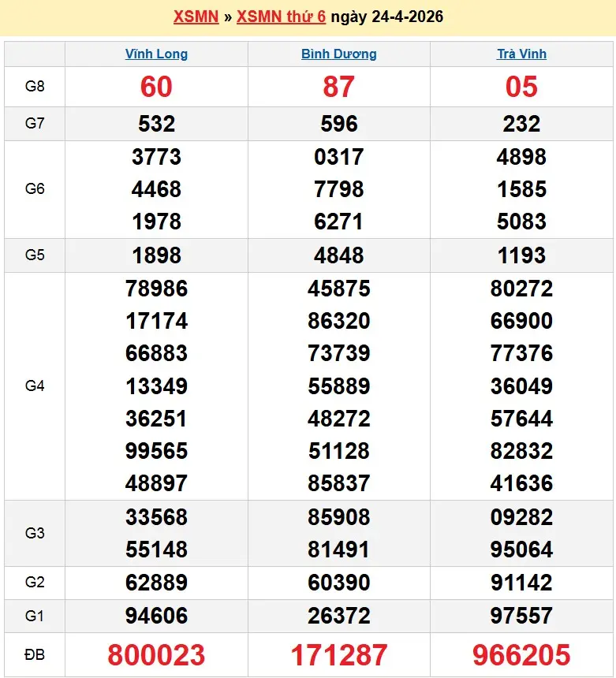Image resolution: width=616 pixels, height=678 pixels.
Task: Select the G1 number 94606
Action: click(156, 616)
